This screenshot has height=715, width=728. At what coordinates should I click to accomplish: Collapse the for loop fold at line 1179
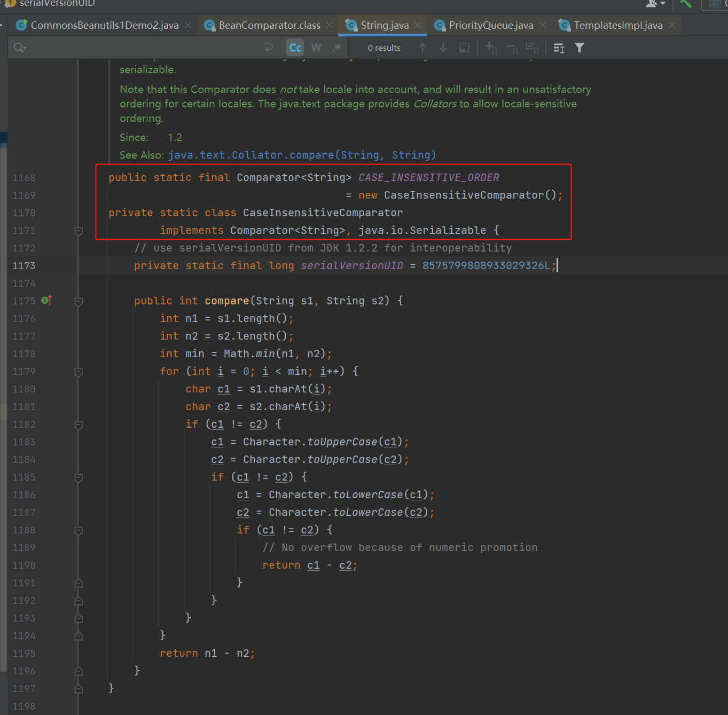[79, 372]
